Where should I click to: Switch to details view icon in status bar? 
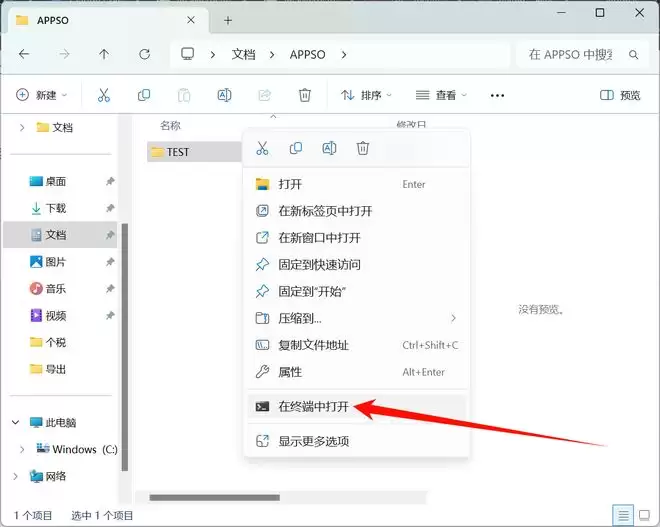click(623, 515)
